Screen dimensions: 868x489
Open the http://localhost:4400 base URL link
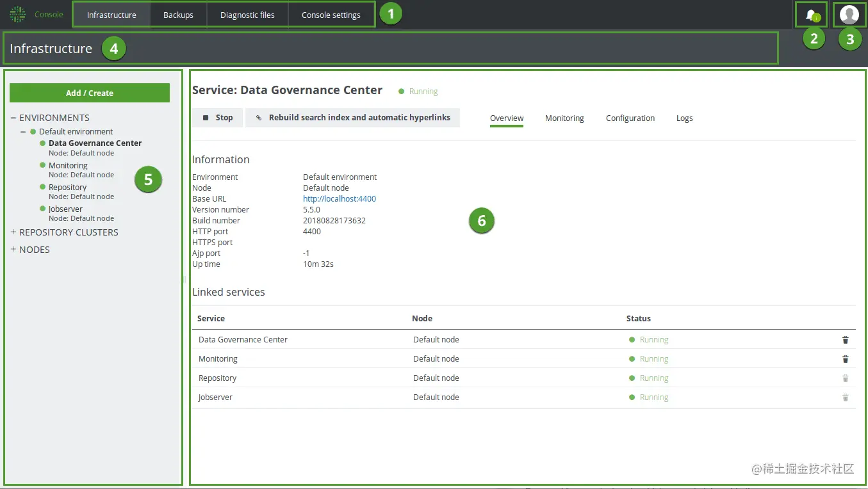pyautogui.click(x=340, y=199)
